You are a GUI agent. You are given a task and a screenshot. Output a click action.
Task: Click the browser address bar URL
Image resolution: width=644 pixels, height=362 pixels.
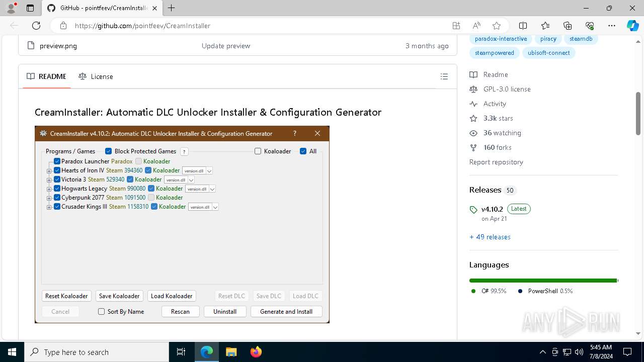click(x=142, y=26)
